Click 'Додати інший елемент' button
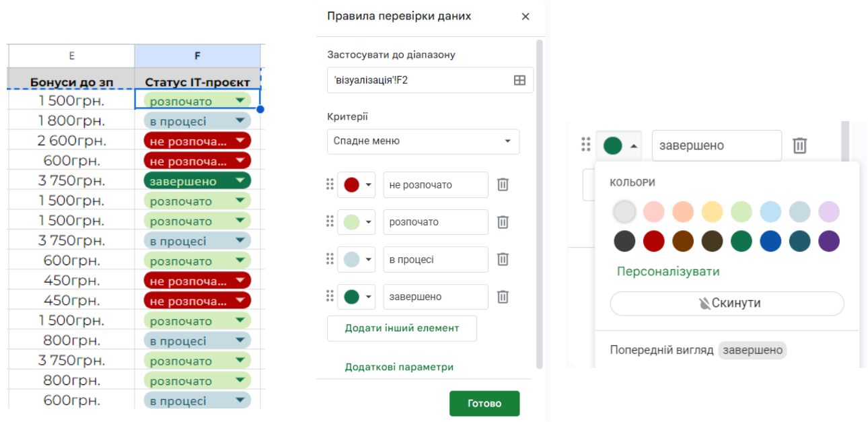The height and width of the screenshot is (422, 868). pyautogui.click(x=402, y=328)
